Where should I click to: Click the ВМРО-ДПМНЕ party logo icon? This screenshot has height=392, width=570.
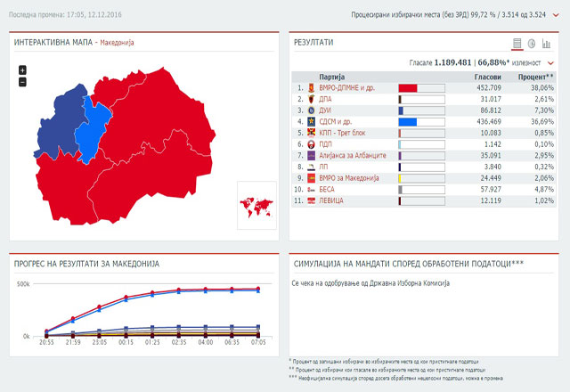(x=311, y=88)
